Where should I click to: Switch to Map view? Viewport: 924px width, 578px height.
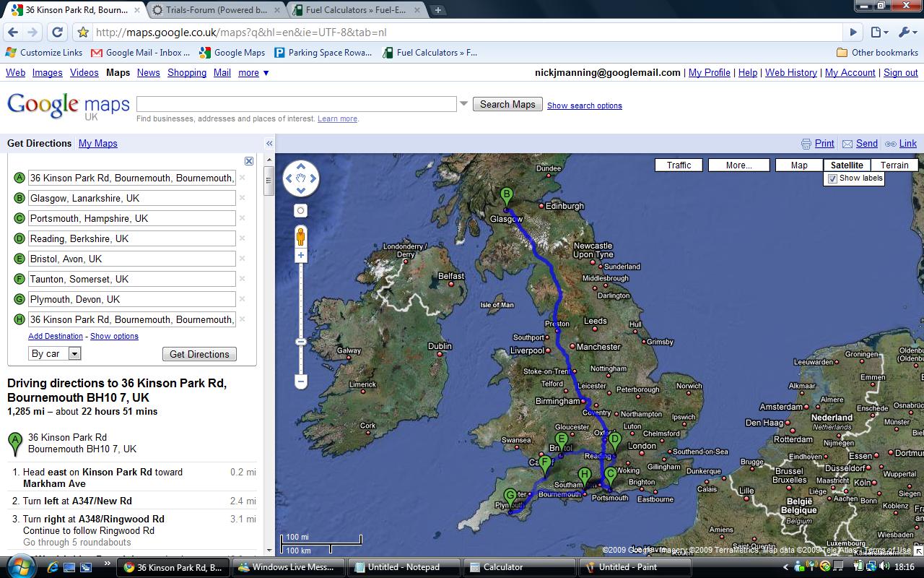(x=799, y=165)
